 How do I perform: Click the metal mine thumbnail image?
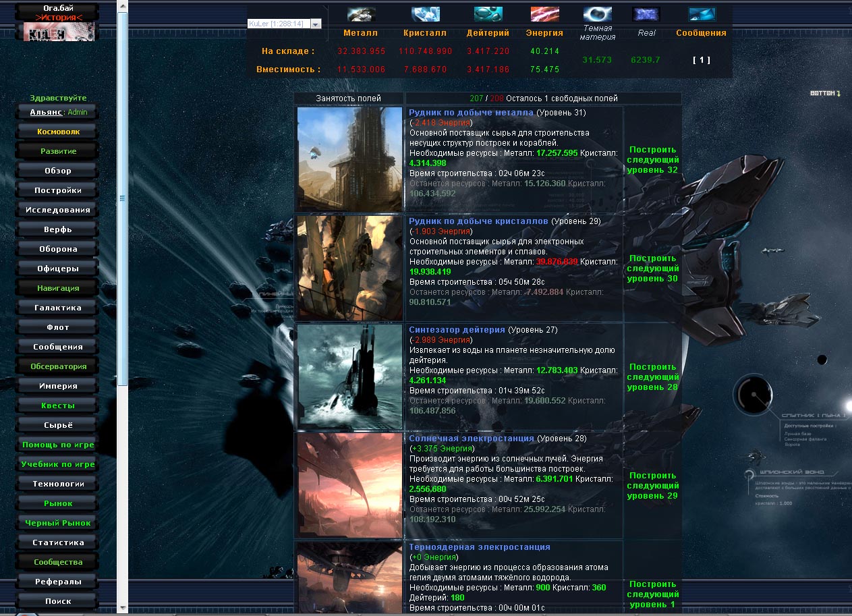tap(349, 159)
